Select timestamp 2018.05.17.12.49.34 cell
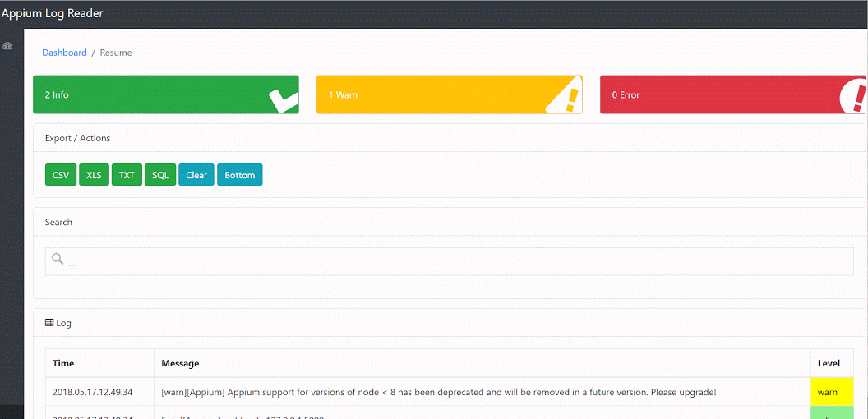Image resolution: width=868 pixels, height=419 pixels. pyautogui.click(x=99, y=392)
